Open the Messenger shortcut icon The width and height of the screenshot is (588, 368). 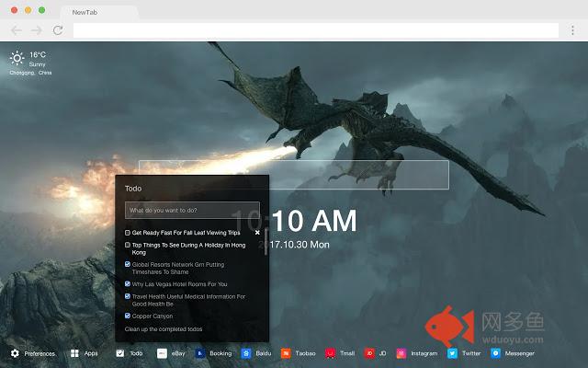pos(496,353)
